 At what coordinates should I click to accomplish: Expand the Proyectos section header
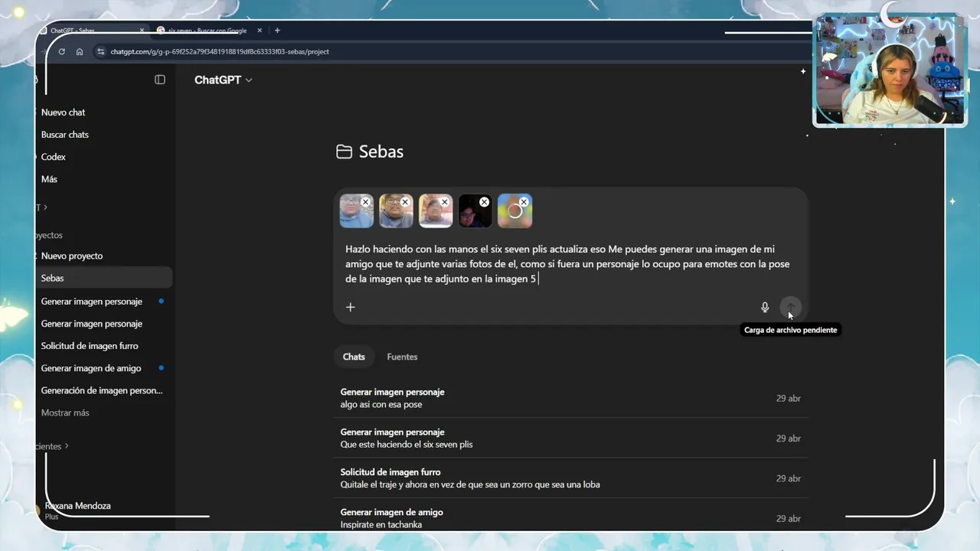(49, 235)
